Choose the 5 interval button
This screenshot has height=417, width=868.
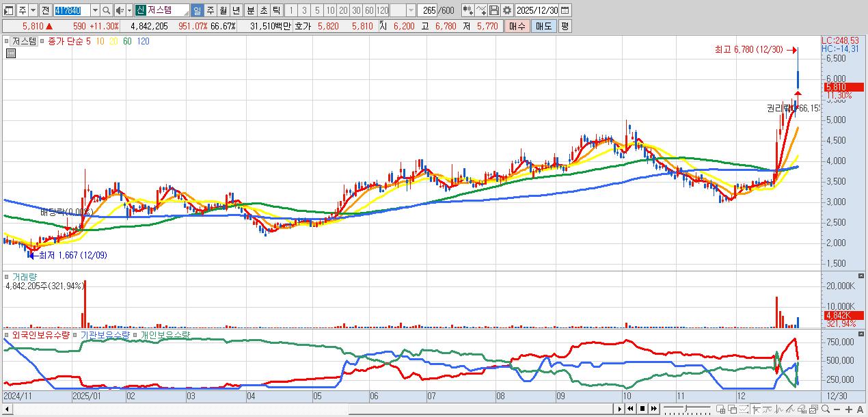click(x=317, y=10)
